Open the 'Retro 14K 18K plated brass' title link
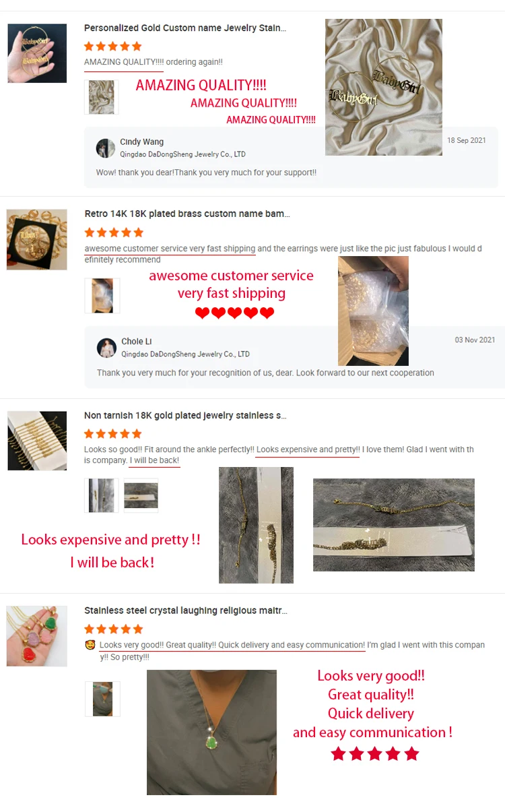The height and width of the screenshot is (812, 505). (187, 214)
